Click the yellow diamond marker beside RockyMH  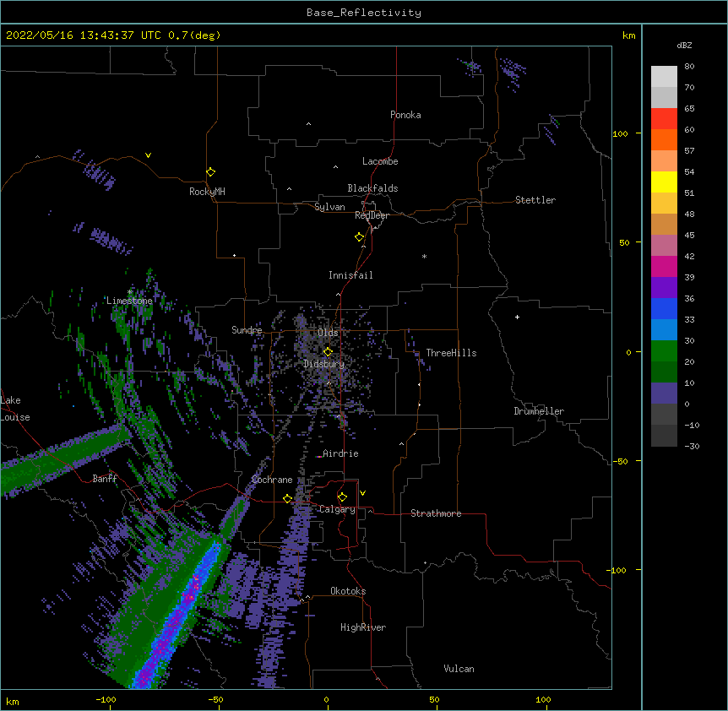210,172
